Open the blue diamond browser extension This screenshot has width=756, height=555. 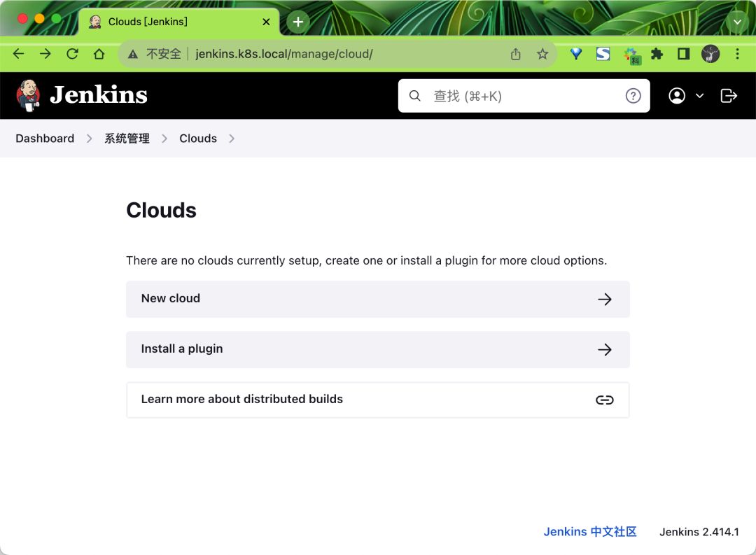[575, 53]
